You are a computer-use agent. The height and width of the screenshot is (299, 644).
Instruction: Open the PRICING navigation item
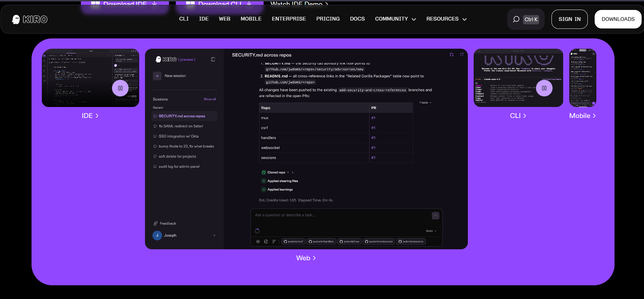(x=328, y=19)
